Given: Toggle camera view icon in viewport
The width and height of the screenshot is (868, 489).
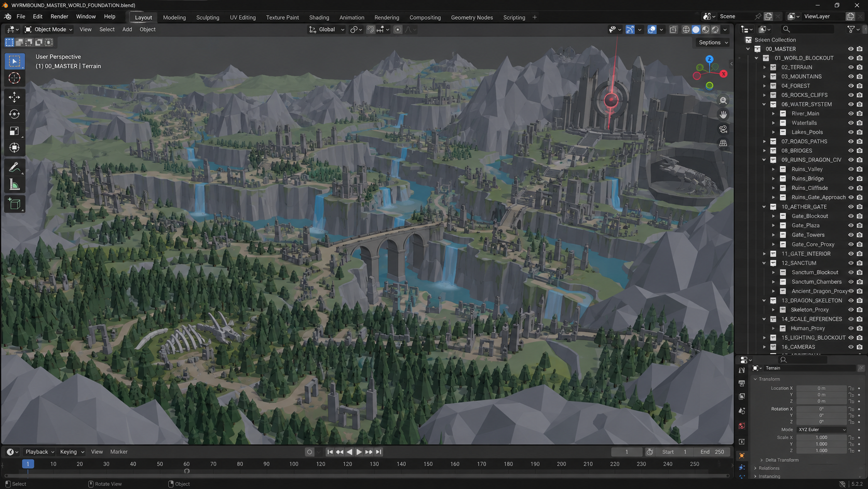Looking at the screenshot, I should click(x=723, y=129).
